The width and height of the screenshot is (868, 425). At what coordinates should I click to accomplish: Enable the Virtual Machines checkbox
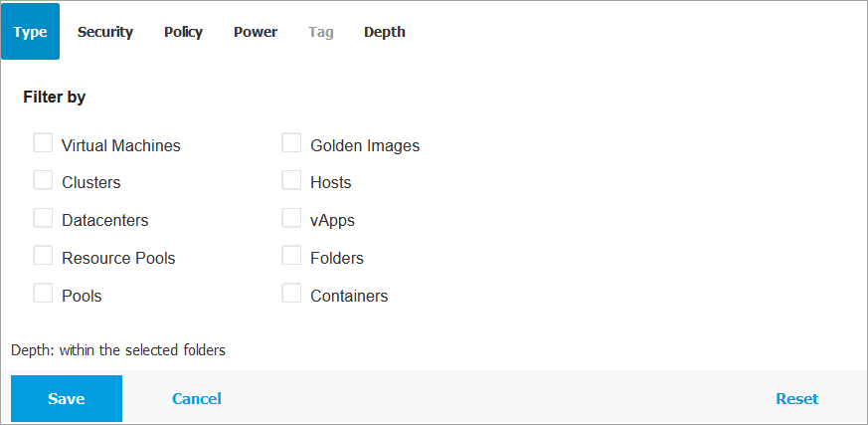point(43,143)
